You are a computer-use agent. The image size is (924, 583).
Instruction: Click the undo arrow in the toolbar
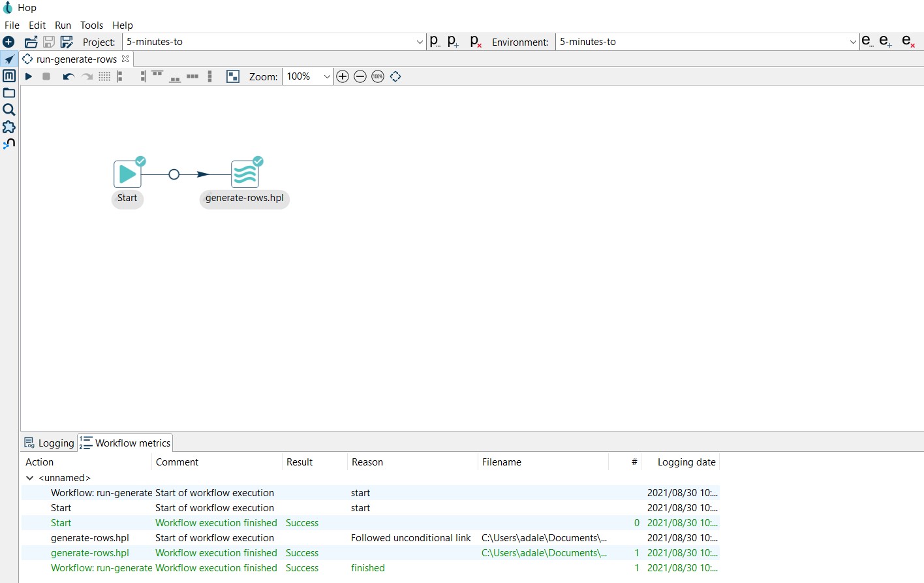click(x=68, y=76)
